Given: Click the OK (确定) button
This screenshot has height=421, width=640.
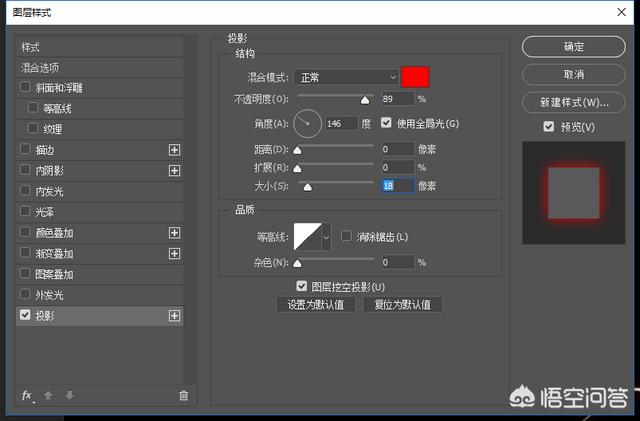Looking at the screenshot, I should [573, 47].
